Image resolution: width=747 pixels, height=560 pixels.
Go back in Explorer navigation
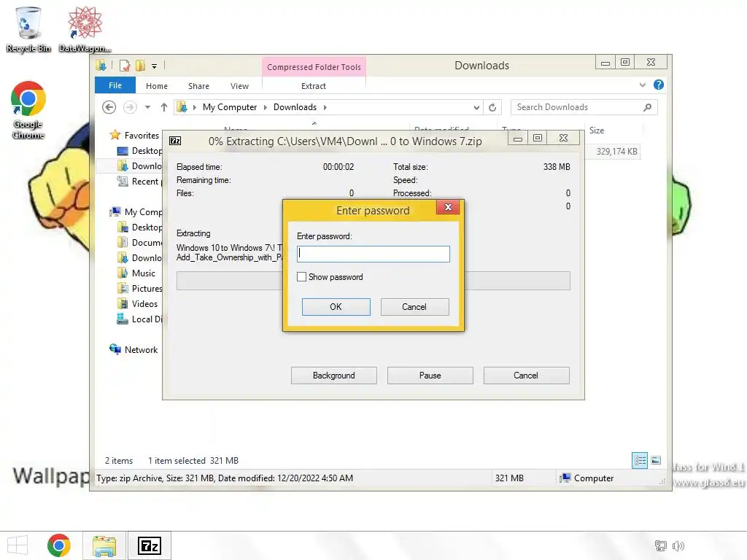coord(109,107)
